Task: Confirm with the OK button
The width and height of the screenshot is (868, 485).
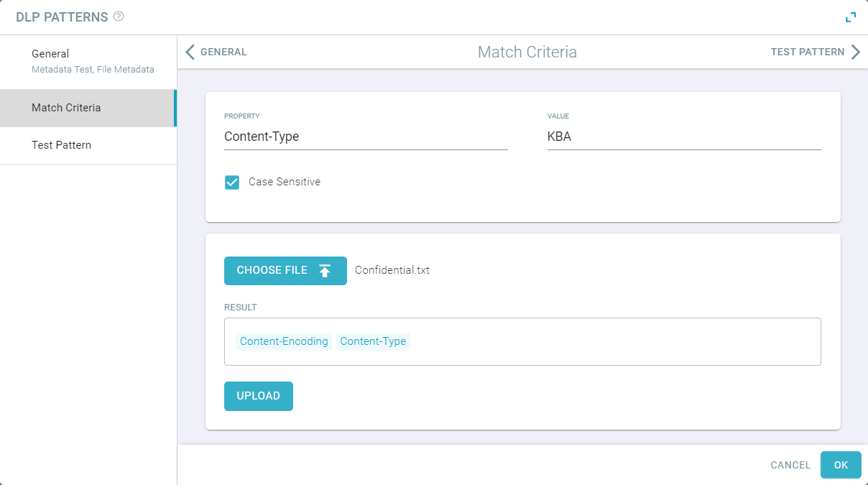Action: 841,465
